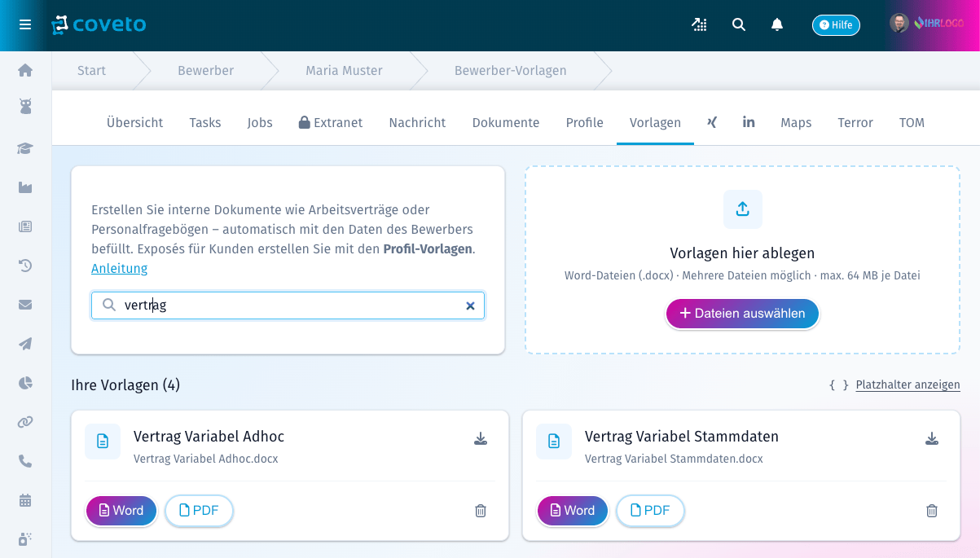Open the stairs chart icon in top bar
The height and width of the screenshot is (558, 980).
coord(699,24)
